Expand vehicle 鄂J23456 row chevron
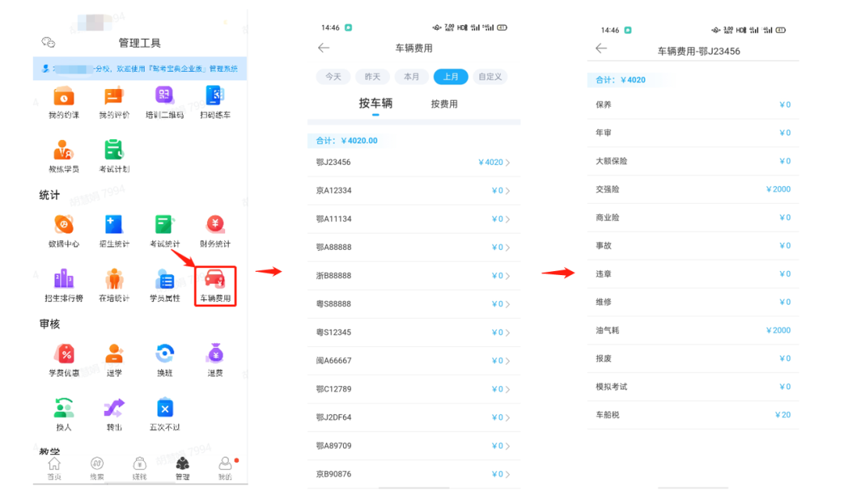 pyautogui.click(x=508, y=163)
